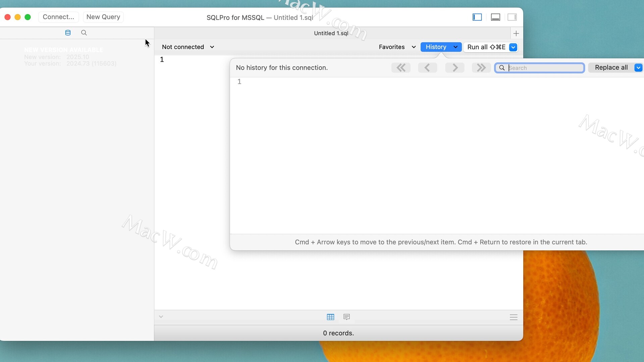Viewport: 644px width, 362px height.
Task: Collapse results panel with chevron
Action: (x=161, y=317)
